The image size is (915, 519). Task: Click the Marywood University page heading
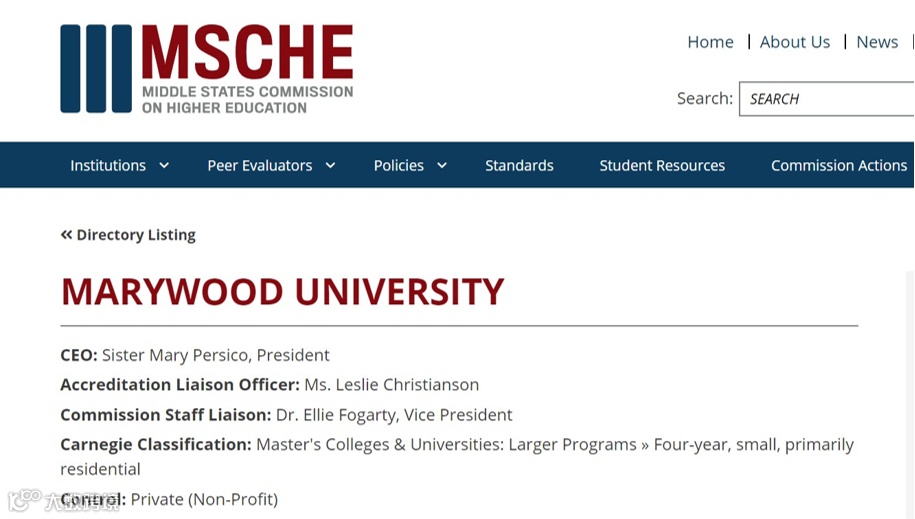coord(282,292)
